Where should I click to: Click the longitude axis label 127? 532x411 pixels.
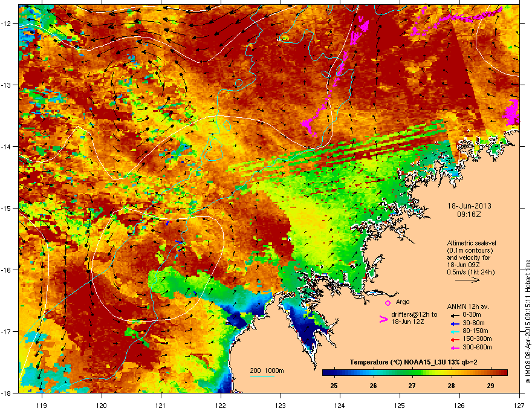click(x=519, y=405)
